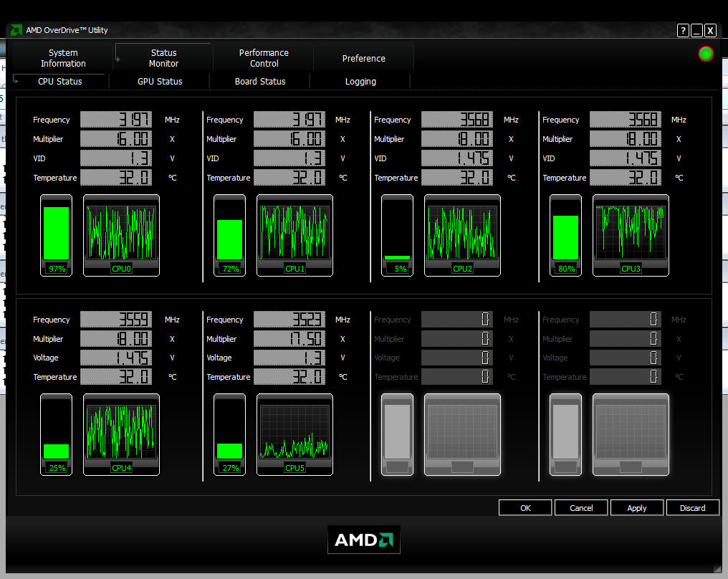Go to the Preference tab
The image size is (728, 579).
(363, 58)
